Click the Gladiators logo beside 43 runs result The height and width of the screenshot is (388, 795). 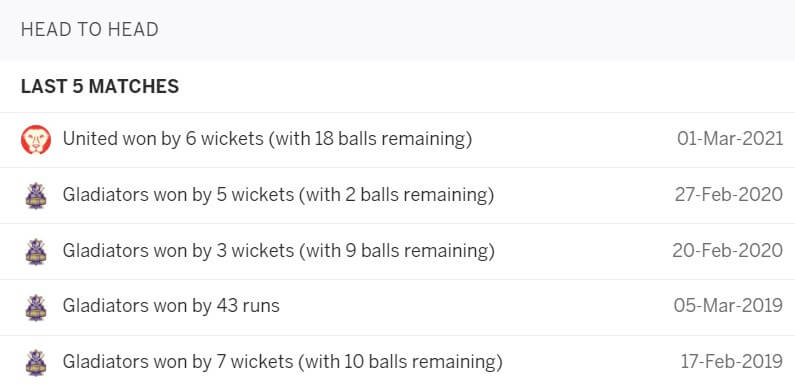tap(35, 307)
